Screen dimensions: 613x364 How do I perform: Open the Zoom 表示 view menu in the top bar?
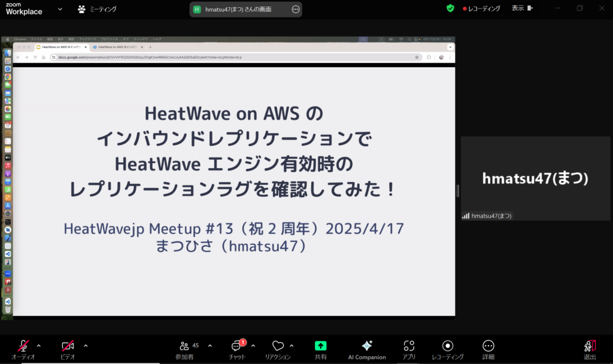click(522, 8)
